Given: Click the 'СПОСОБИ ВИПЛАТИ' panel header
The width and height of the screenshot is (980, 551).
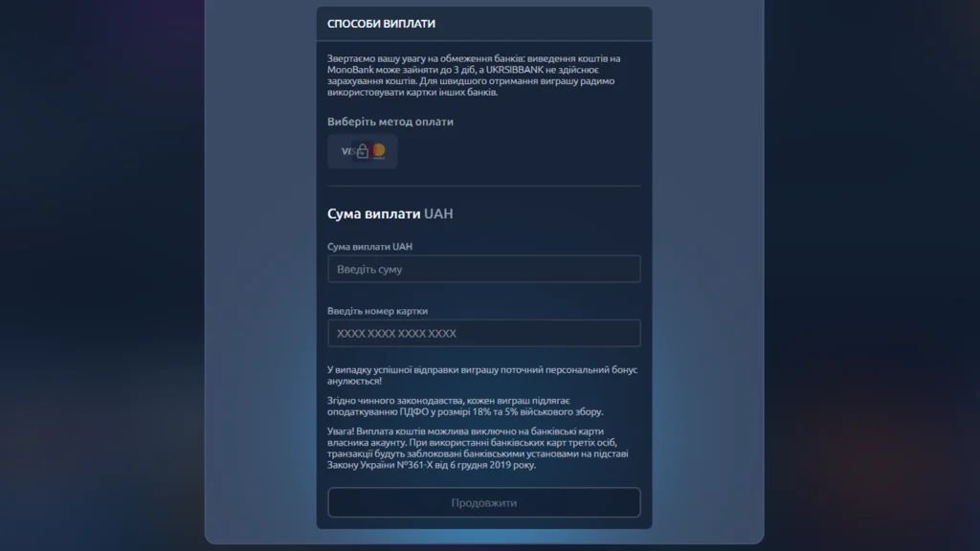Looking at the screenshot, I should click(x=381, y=24).
